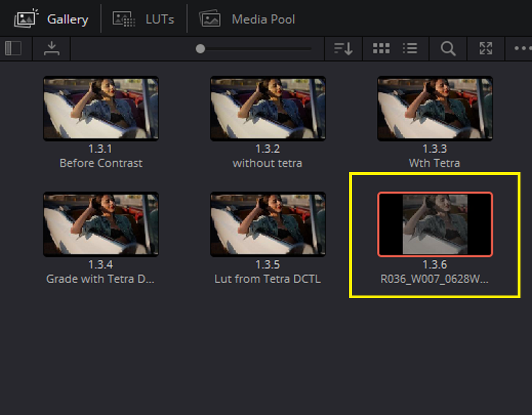Click the Gallery stills icon

[26, 19]
